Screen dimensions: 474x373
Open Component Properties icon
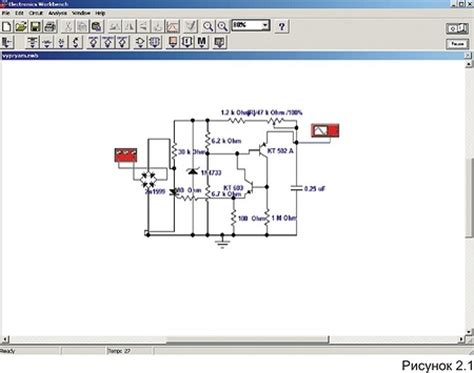[x=191, y=26]
